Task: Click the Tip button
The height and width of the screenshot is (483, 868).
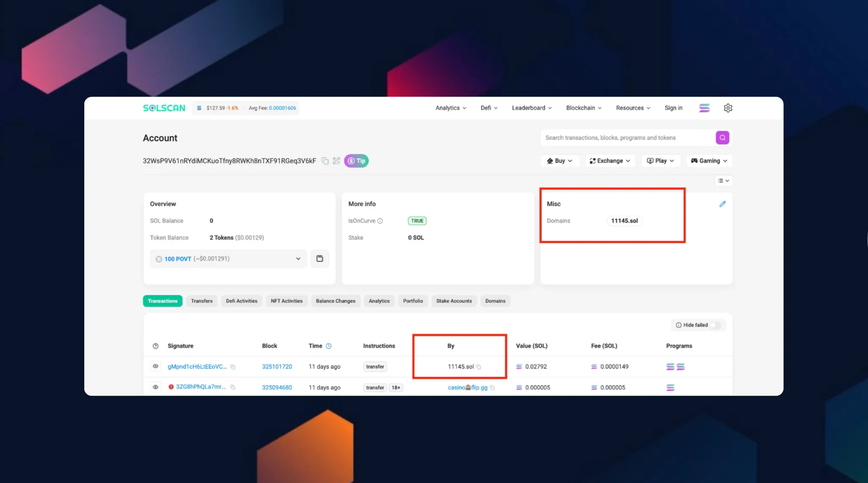Action: [x=356, y=161]
